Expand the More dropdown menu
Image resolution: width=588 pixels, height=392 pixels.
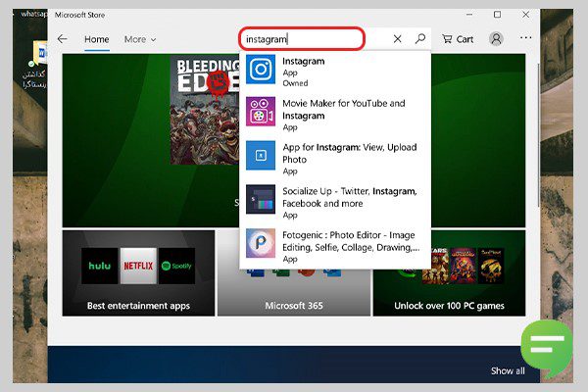tap(140, 39)
